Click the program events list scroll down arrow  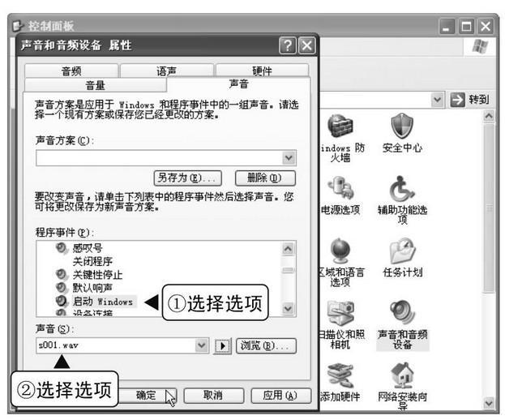pyautogui.click(x=288, y=309)
